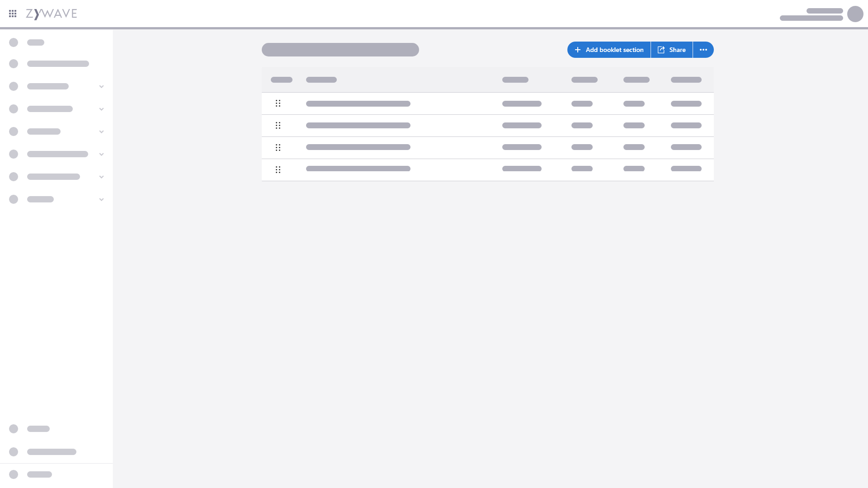Toggle the second sidebar section visibility

point(101,109)
